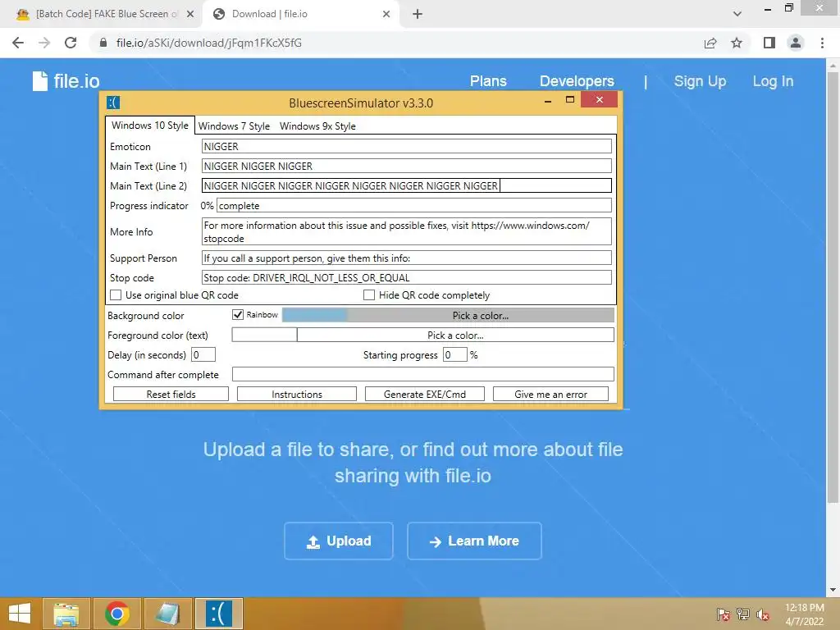840x630 pixels.
Task: Open the network icon in system tray
Action: coord(743,614)
